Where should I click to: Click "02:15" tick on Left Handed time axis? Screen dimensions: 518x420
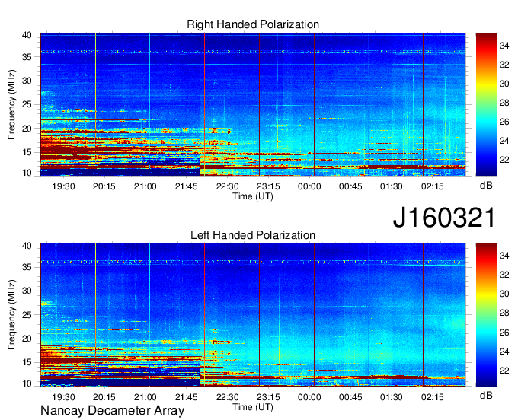(433, 397)
